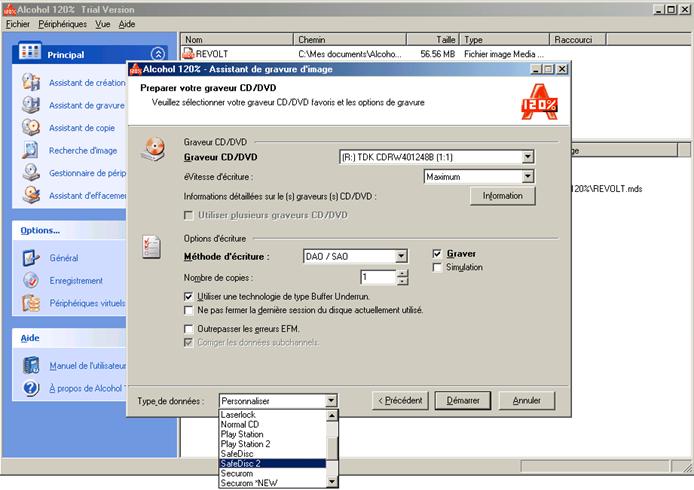Choose Securom in data type list
This screenshot has height=490, width=694.
(x=273, y=473)
